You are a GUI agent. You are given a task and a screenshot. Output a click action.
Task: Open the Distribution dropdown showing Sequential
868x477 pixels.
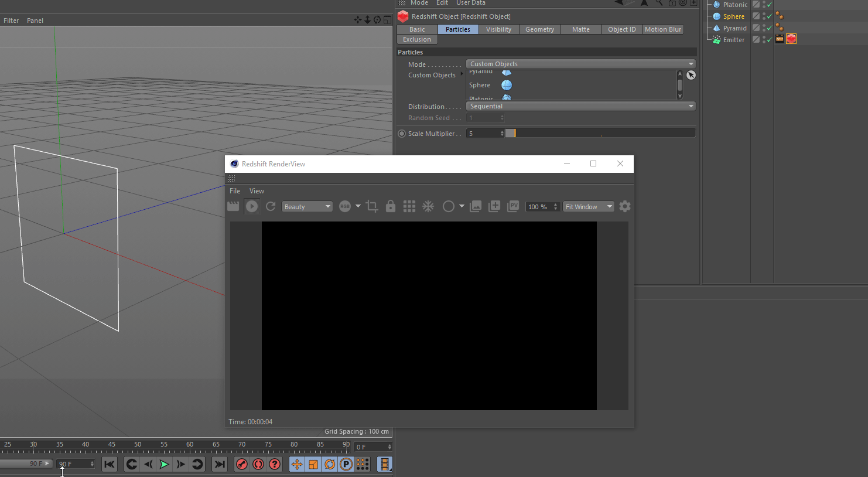pos(581,106)
